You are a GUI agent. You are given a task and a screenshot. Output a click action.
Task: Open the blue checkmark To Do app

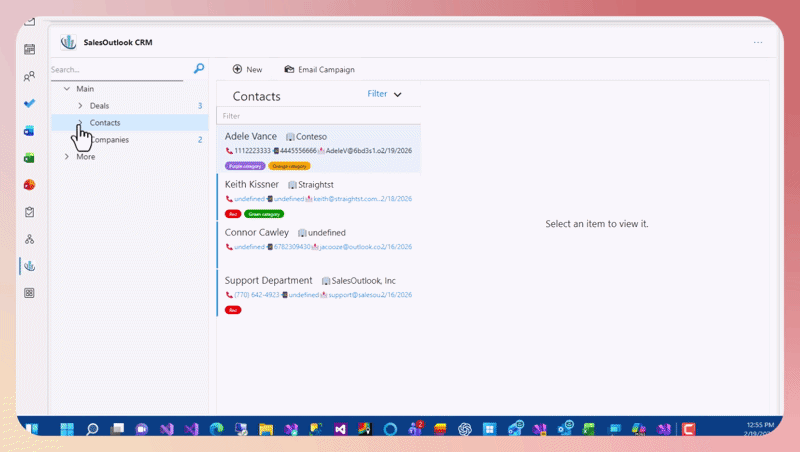point(30,104)
